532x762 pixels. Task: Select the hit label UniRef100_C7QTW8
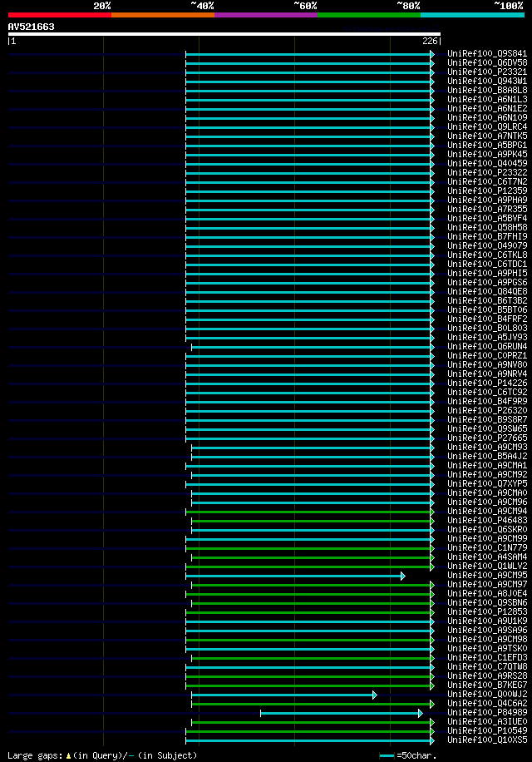coord(487,667)
